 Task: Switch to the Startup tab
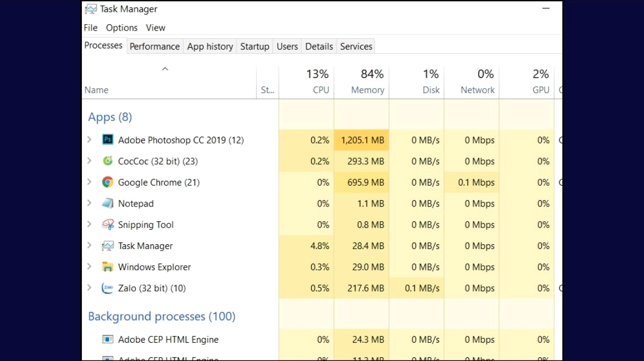(254, 46)
